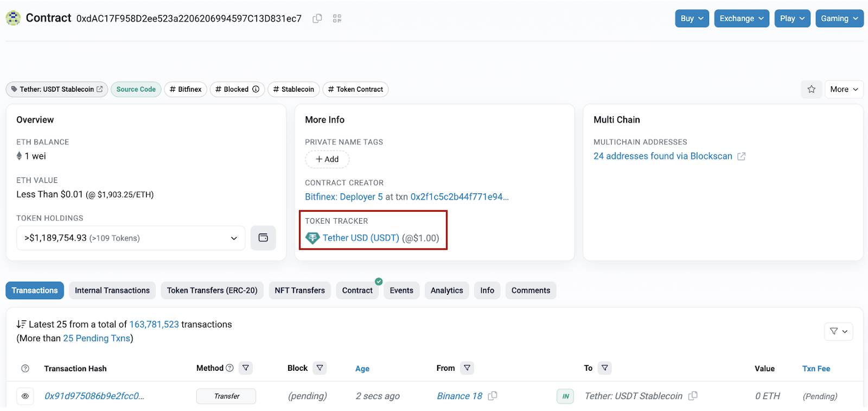Toggle the Txn Fee column display
This screenshot has width=868, height=411.
click(x=816, y=369)
